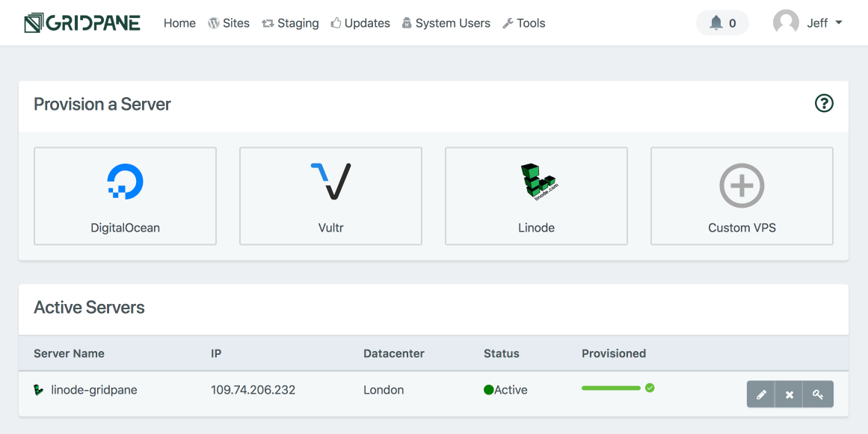This screenshot has width=868, height=434.
Task: Click the Custom VPS plus icon
Action: pyautogui.click(x=742, y=185)
